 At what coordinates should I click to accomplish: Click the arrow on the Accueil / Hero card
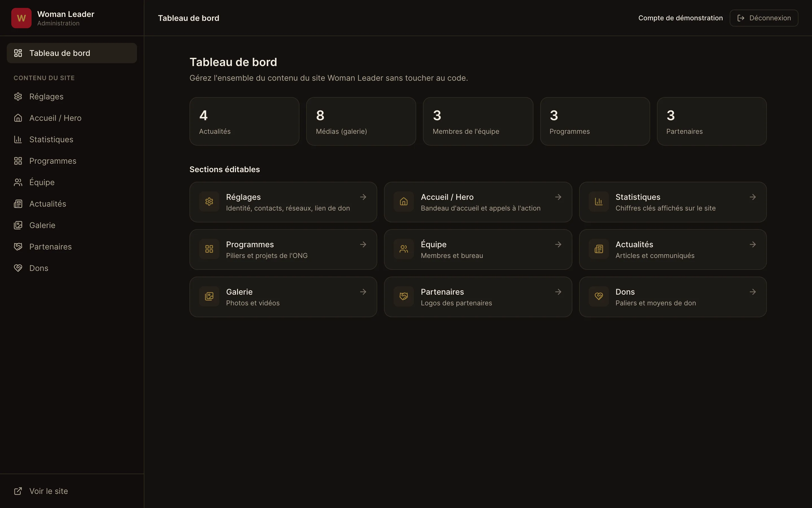[558, 197]
